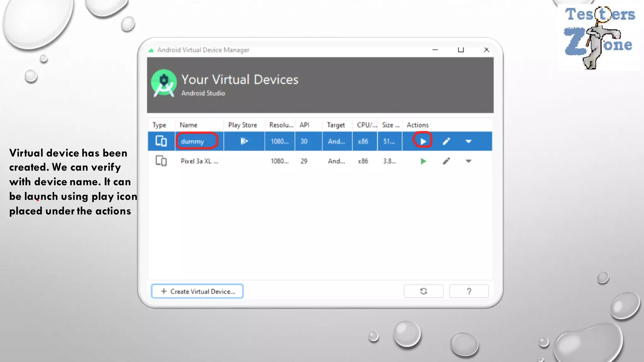Viewport: 644px width, 362px height.
Task: Click the Create Virtual Device button
Action: (x=197, y=291)
